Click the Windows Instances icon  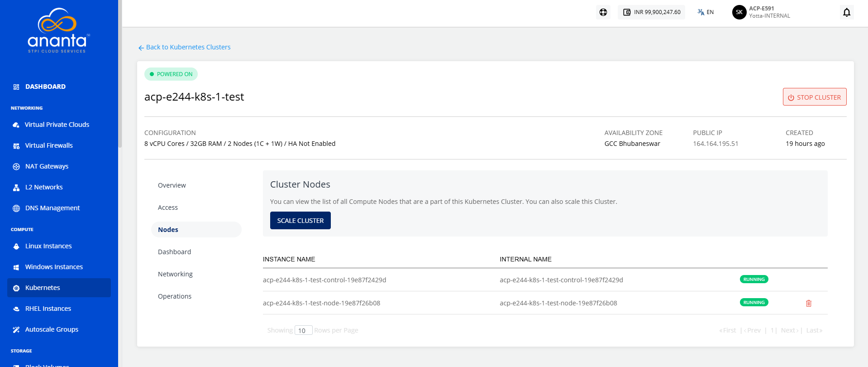pos(16,267)
